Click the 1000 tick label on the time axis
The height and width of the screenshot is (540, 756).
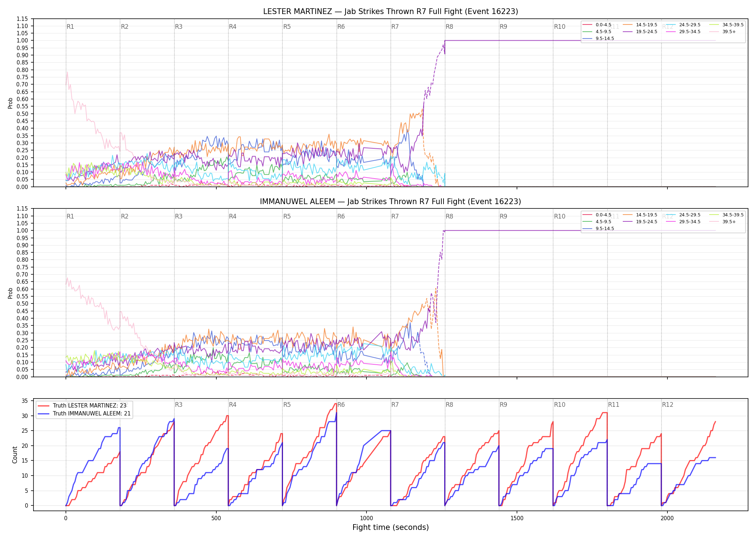[366, 518]
